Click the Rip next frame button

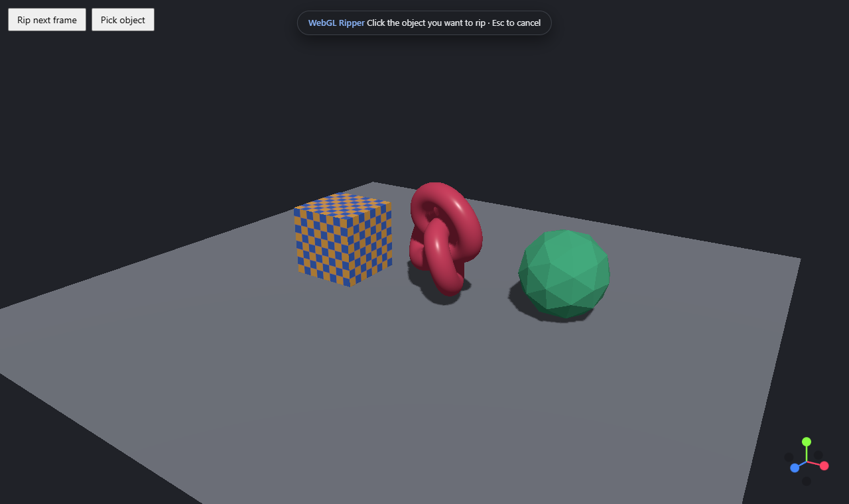point(47,20)
